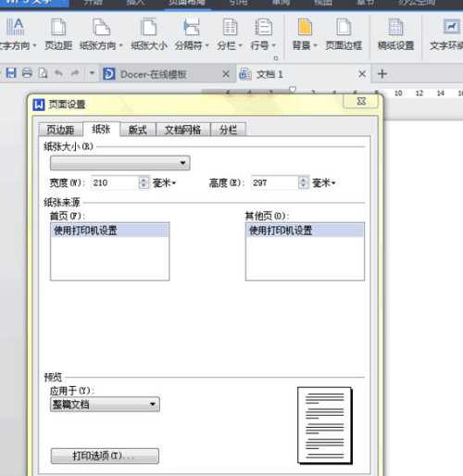Change width unit 毫米 dropdown
This screenshot has width=463, height=476.
click(x=164, y=183)
